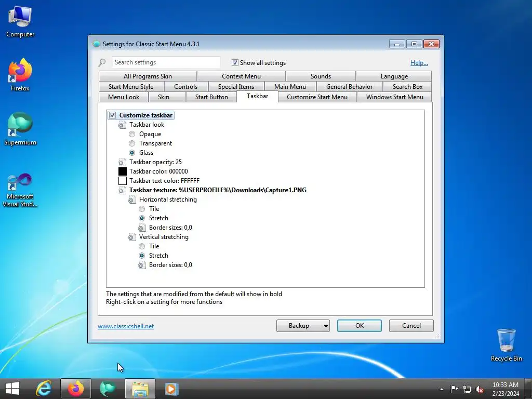Open the Customize Start Menu tab
The height and width of the screenshot is (399, 532).
(x=317, y=97)
